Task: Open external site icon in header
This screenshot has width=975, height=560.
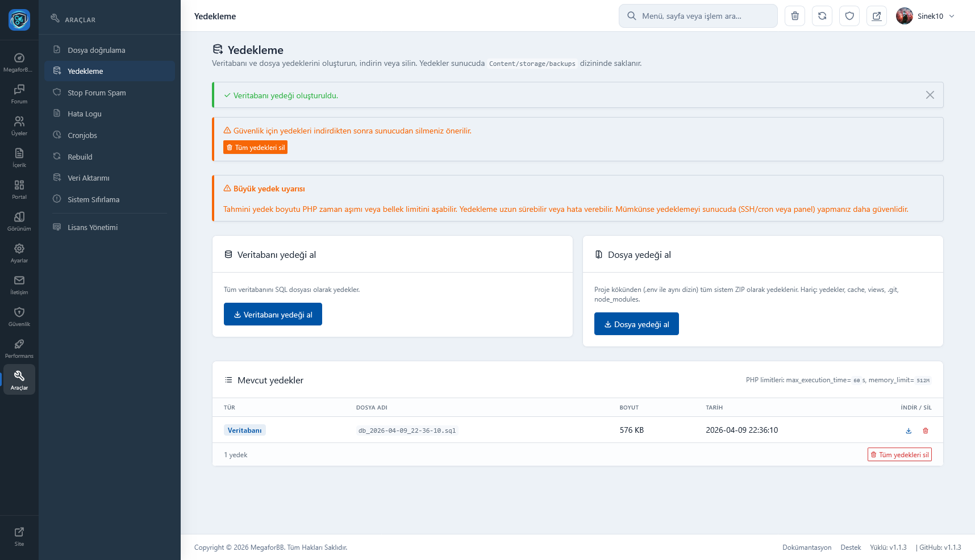Action: [x=877, y=16]
